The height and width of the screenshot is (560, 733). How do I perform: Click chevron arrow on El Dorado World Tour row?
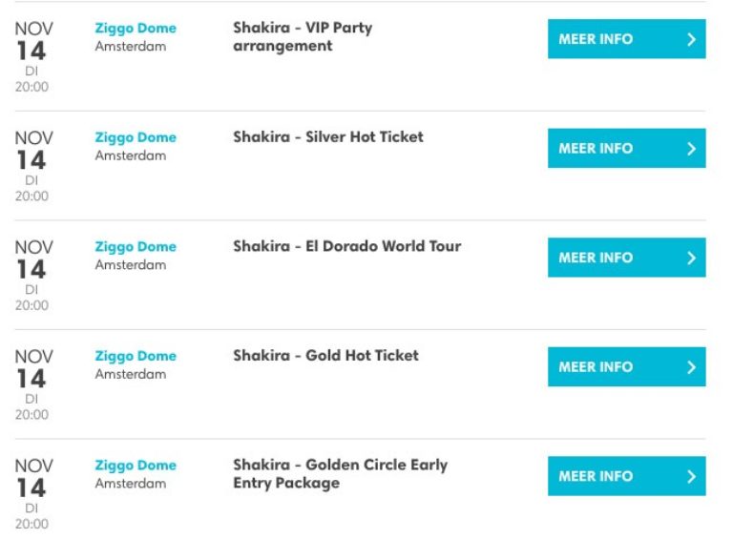[x=691, y=258]
